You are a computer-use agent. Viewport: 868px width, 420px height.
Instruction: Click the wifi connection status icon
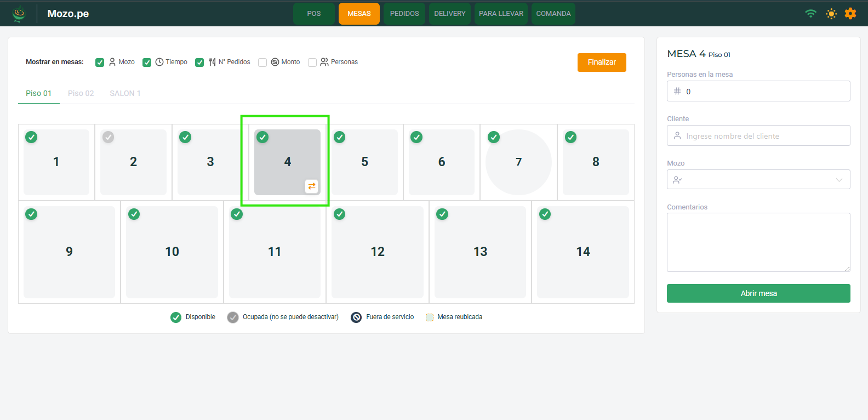pyautogui.click(x=810, y=14)
